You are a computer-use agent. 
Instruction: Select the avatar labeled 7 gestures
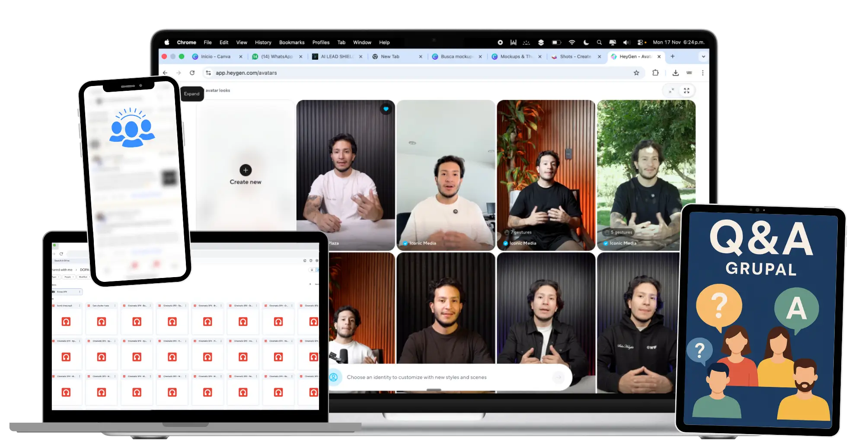[x=546, y=175]
